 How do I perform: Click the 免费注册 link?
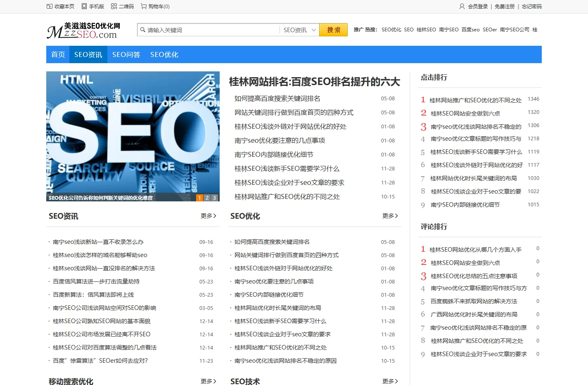coord(505,6)
